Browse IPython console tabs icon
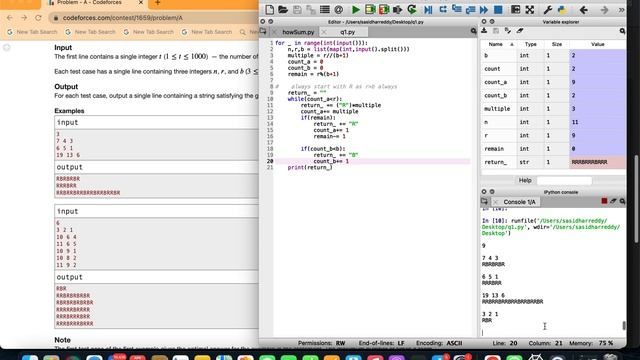This screenshot has width=640, height=360. point(484,201)
